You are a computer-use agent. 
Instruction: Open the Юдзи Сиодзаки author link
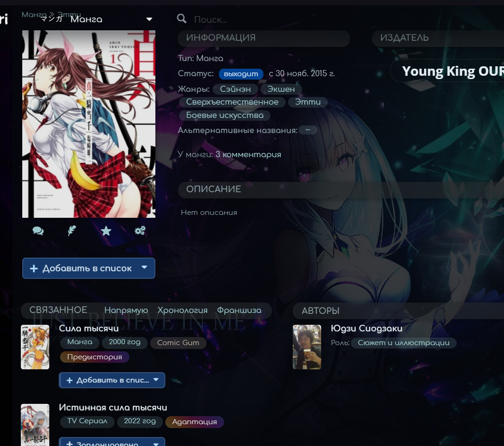(367, 329)
